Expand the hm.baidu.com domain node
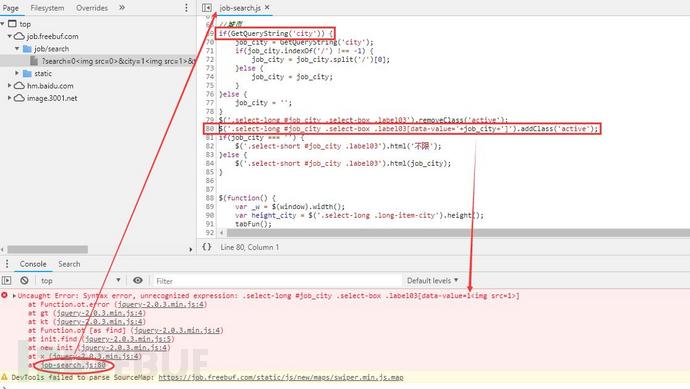The width and height of the screenshot is (690, 389). click(9, 85)
